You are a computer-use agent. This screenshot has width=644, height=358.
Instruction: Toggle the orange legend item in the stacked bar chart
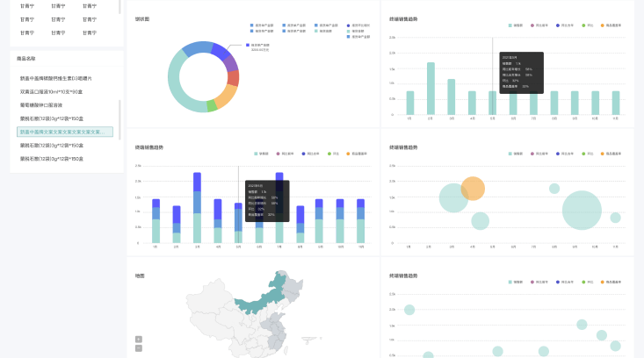tap(351, 154)
